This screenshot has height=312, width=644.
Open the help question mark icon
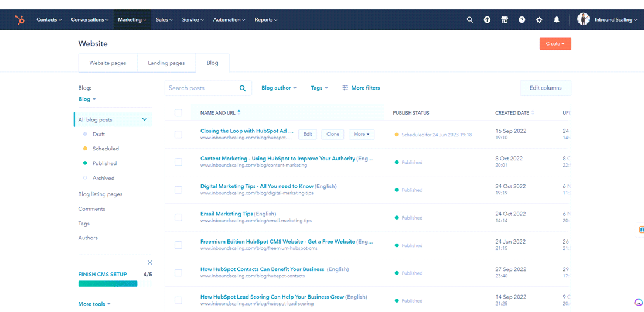(x=522, y=20)
